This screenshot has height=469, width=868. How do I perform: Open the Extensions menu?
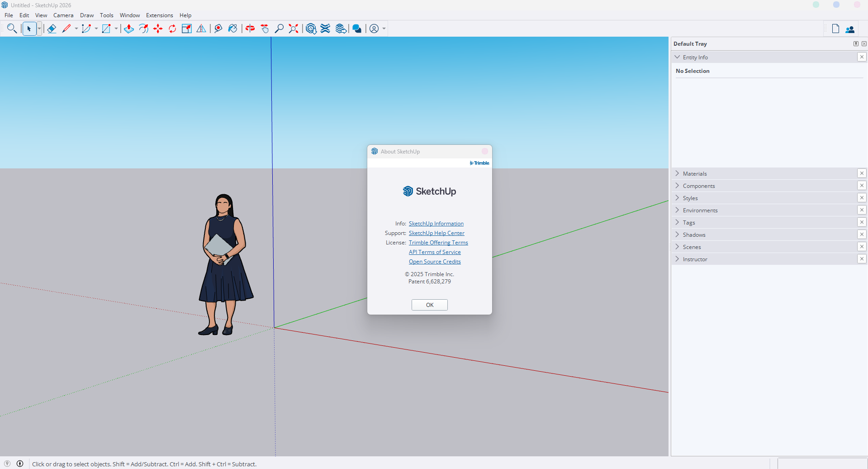pyautogui.click(x=159, y=15)
